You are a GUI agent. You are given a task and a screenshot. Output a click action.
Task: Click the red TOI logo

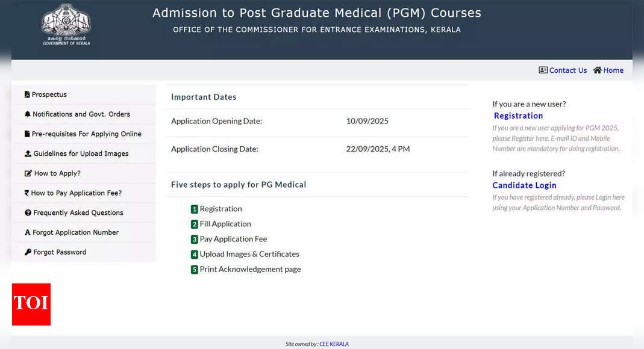31,304
